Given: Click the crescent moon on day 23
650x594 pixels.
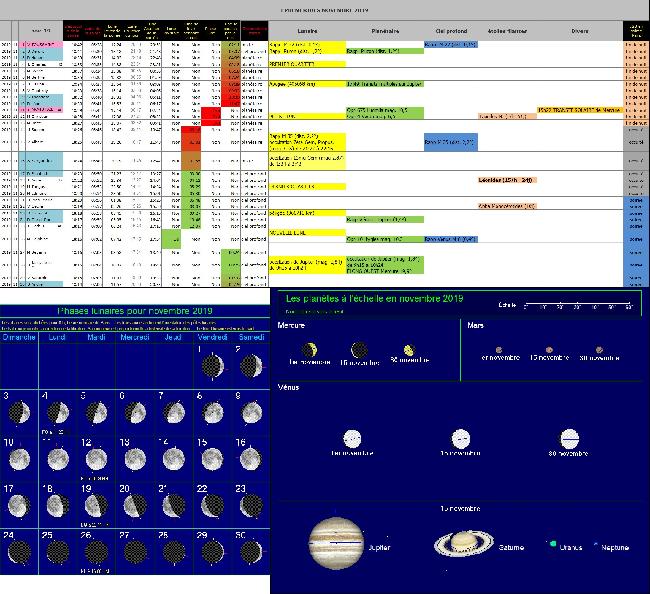Looking at the screenshot, I should click(x=251, y=506).
